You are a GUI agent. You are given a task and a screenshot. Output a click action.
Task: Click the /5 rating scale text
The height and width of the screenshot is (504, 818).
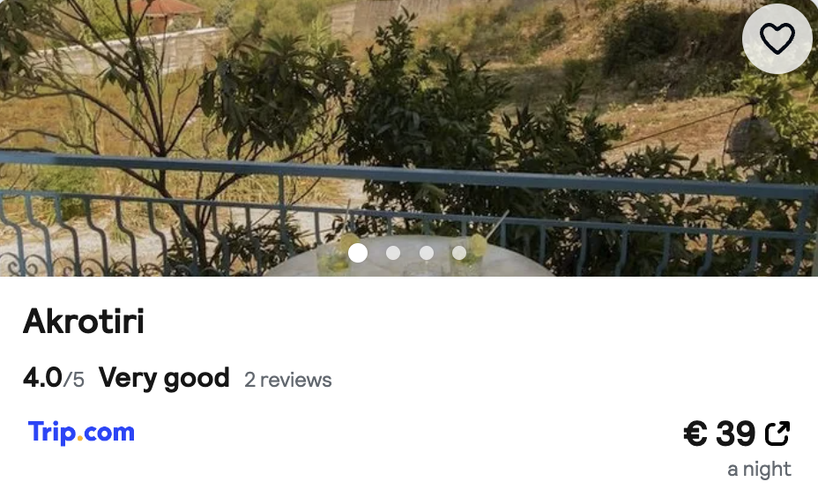click(73, 380)
